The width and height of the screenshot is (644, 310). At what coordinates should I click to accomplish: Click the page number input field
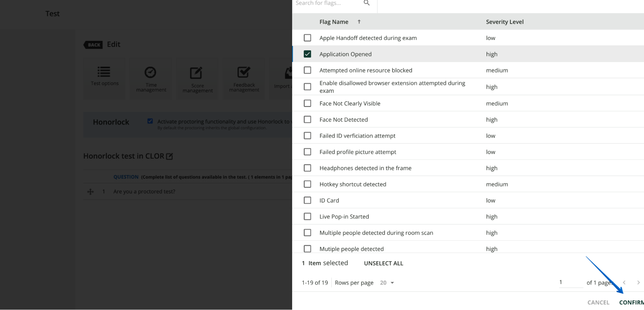point(571,282)
